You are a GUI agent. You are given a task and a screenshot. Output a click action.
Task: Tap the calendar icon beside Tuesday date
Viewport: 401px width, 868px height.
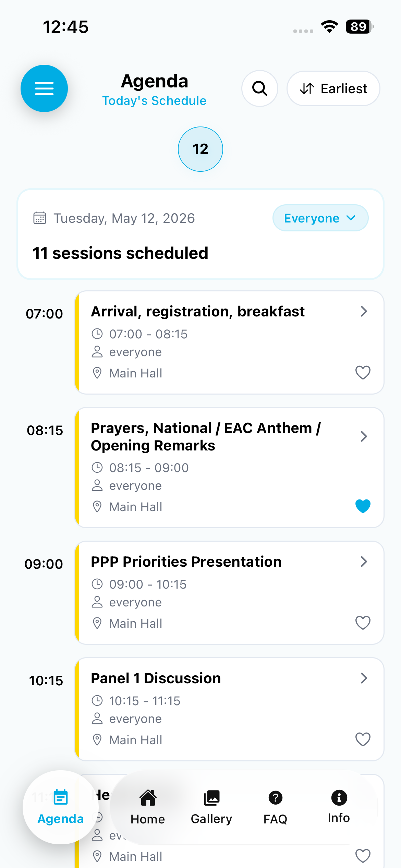pyautogui.click(x=40, y=218)
